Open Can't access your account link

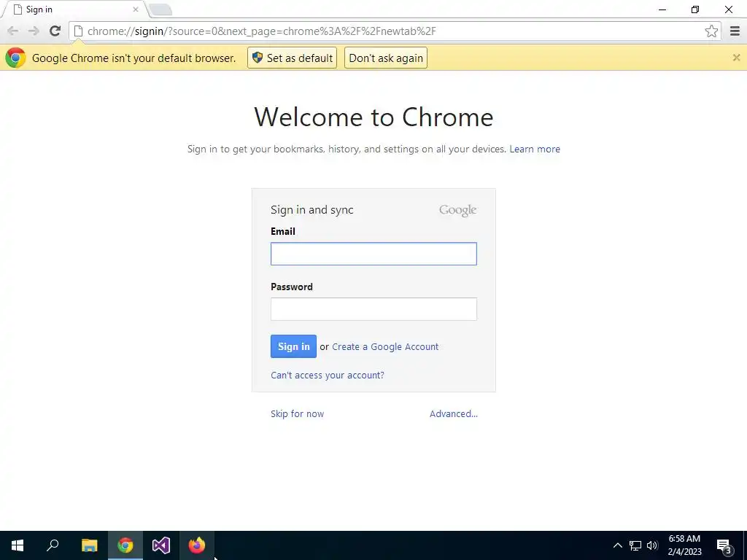pos(328,376)
